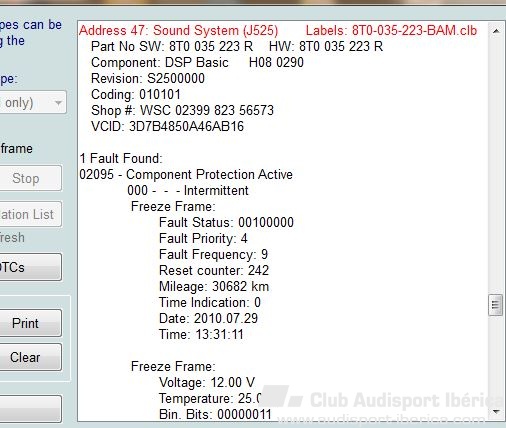Click the Voltage: 12.00 V line
Image resolution: width=506 pixels, height=428 pixels.
coord(207,382)
